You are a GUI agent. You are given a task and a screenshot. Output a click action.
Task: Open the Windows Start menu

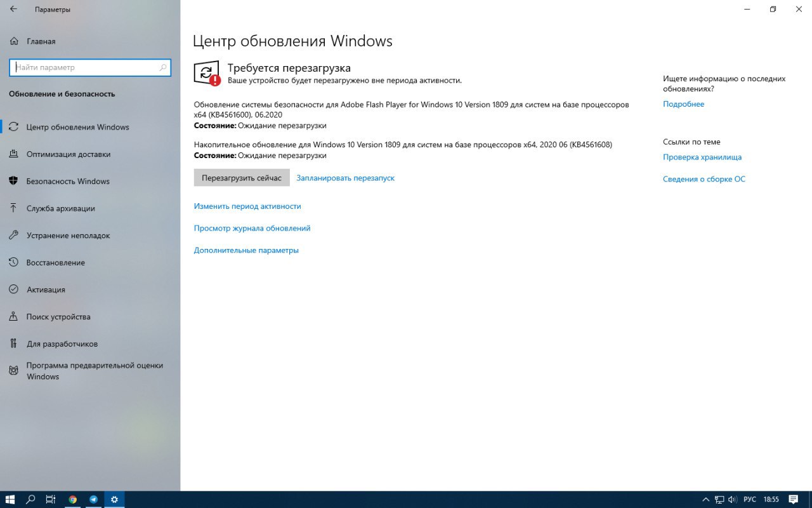coord(10,500)
